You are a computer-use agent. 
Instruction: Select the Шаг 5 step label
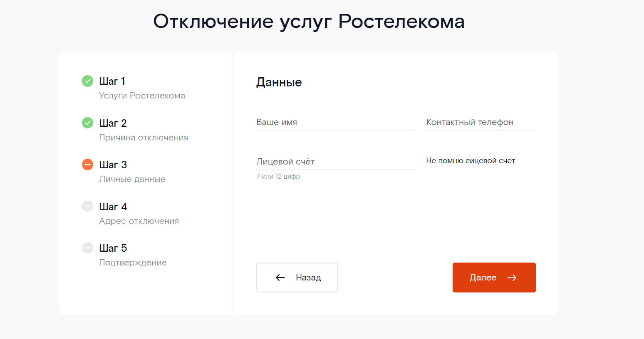point(113,248)
